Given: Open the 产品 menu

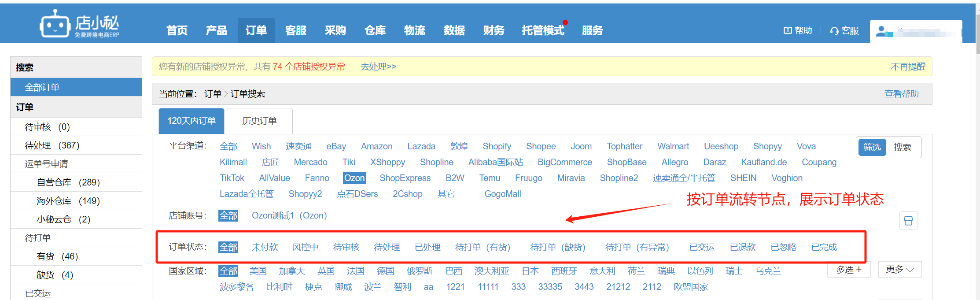Looking at the screenshot, I should (x=216, y=30).
